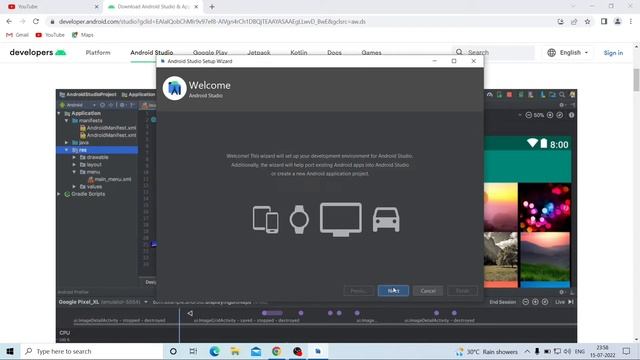Click the site Search field
The image size is (640, 360).
point(493,53)
